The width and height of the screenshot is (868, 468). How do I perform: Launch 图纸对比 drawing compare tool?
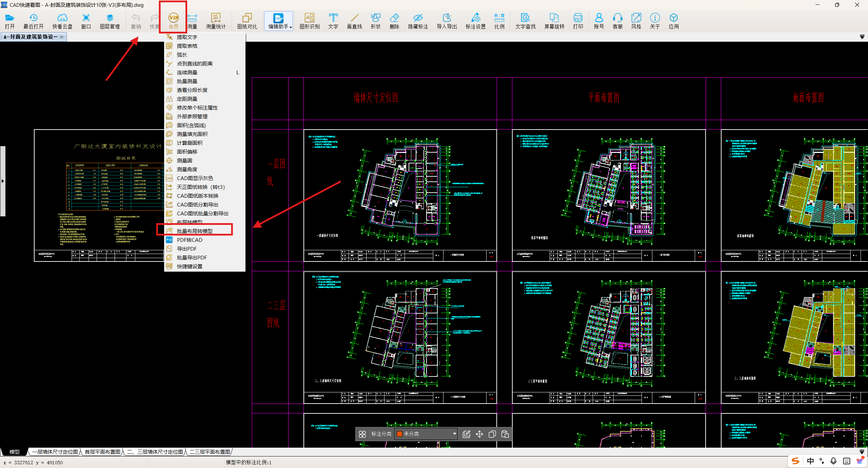[x=247, y=21]
